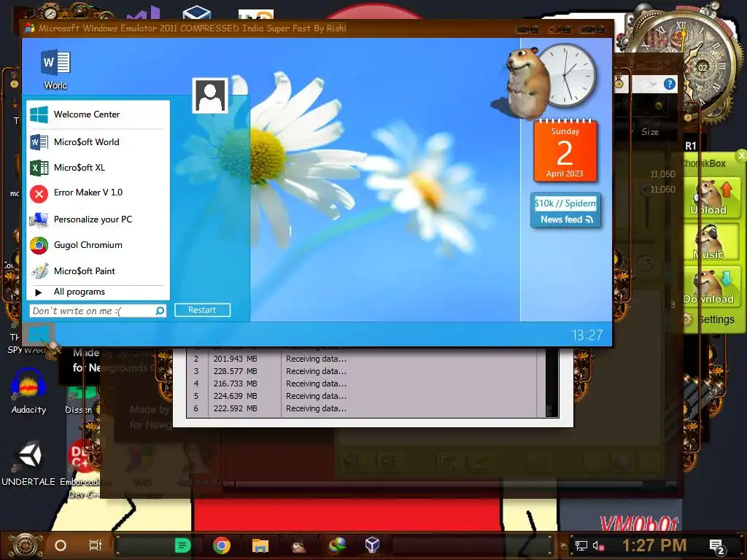747x560 pixels.
Task: Open Micro$oft Paint from start menu
Action: coord(97,271)
